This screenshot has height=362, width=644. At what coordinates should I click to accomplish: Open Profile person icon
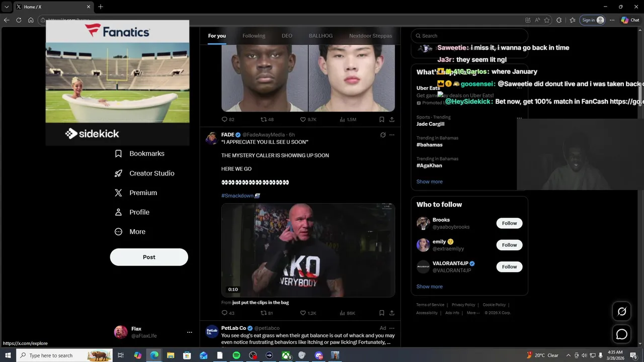(118, 212)
